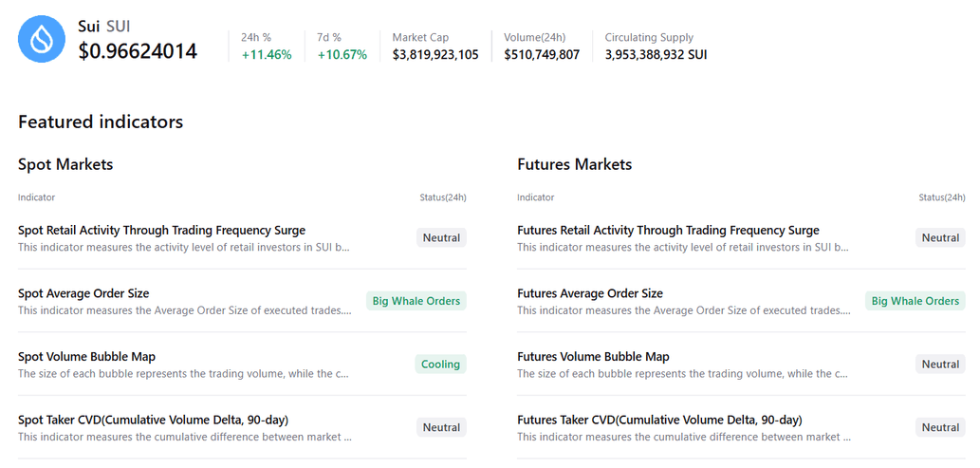Open the Spot Taker CVD indicator

pyautogui.click(x=153, y=420)
